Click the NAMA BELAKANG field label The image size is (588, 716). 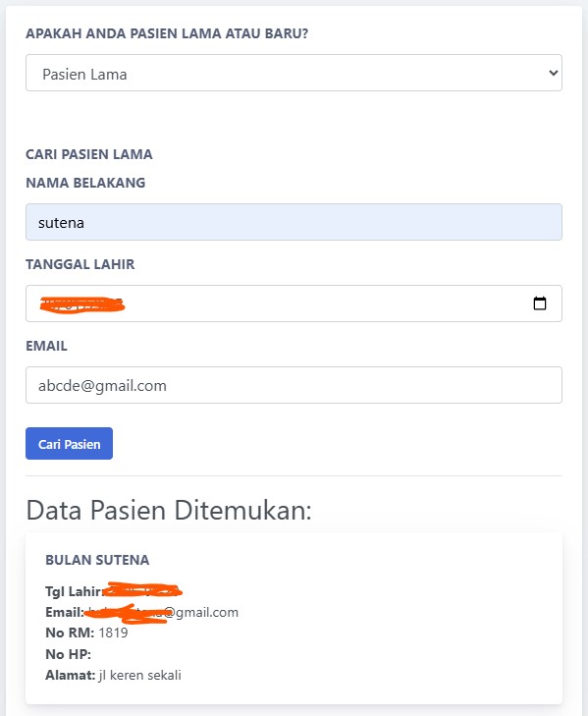click(x=85, y=183)
